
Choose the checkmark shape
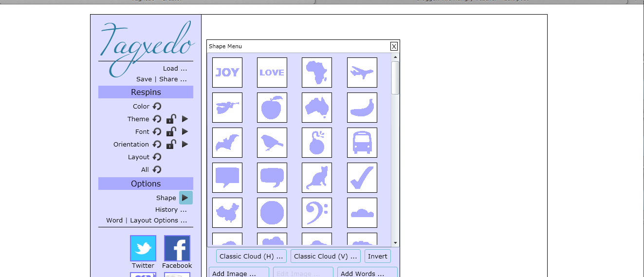tap(362, 178)
